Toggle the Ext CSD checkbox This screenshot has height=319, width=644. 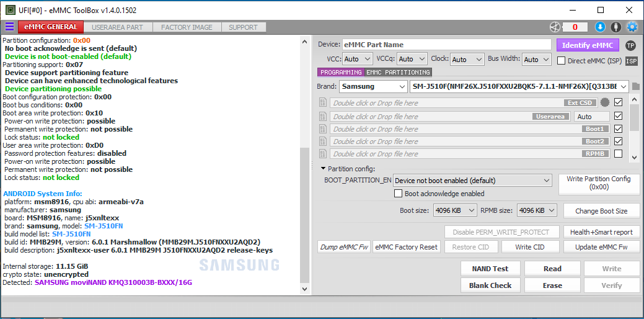click(x=618, y=102)
